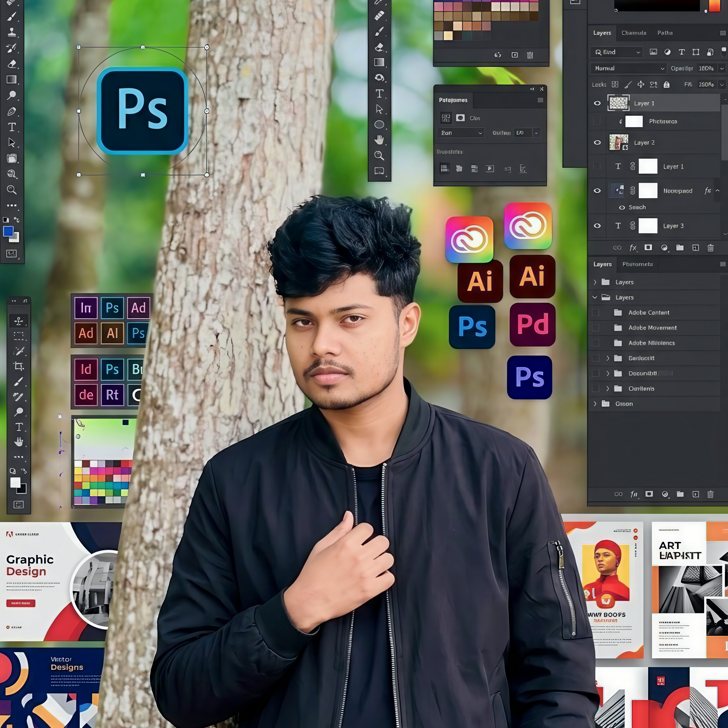
Task: Open the Bon dropdown in Patojomes panel
Action: click(461, 133)
